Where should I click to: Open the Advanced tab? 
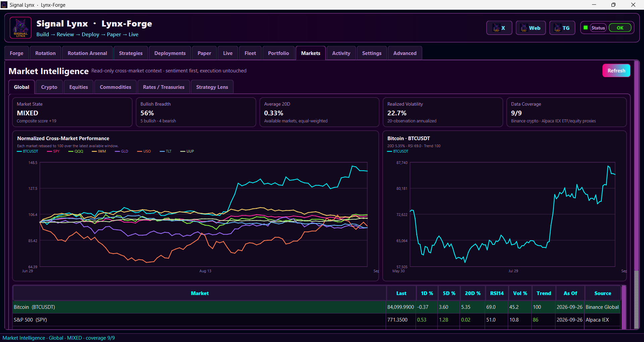coord(405,53)
